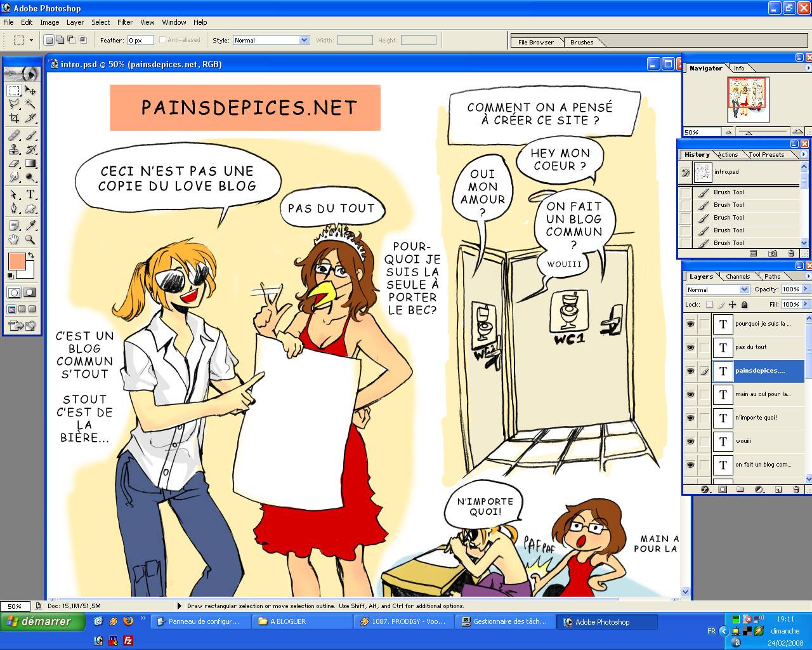Toggle Lock all in Layers panel
812x650 pixels.
pos(745,305)
